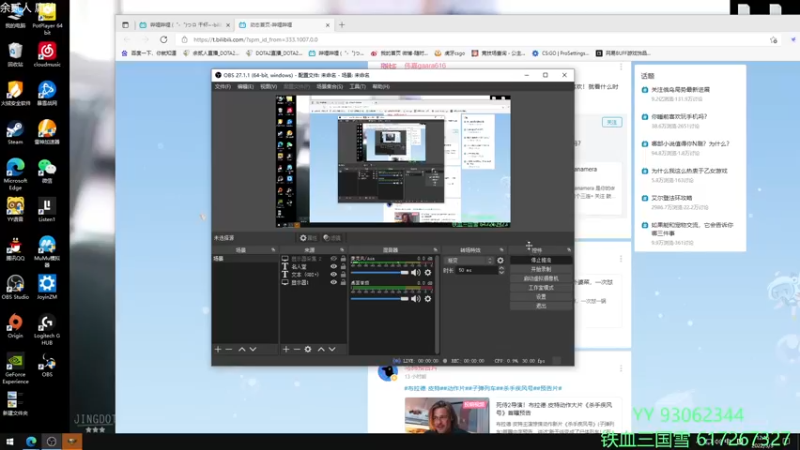The width and height of the screenshot is (800, 450).
Task: Open the Origin desktop shortcut
Action: (x=15, y=327)
